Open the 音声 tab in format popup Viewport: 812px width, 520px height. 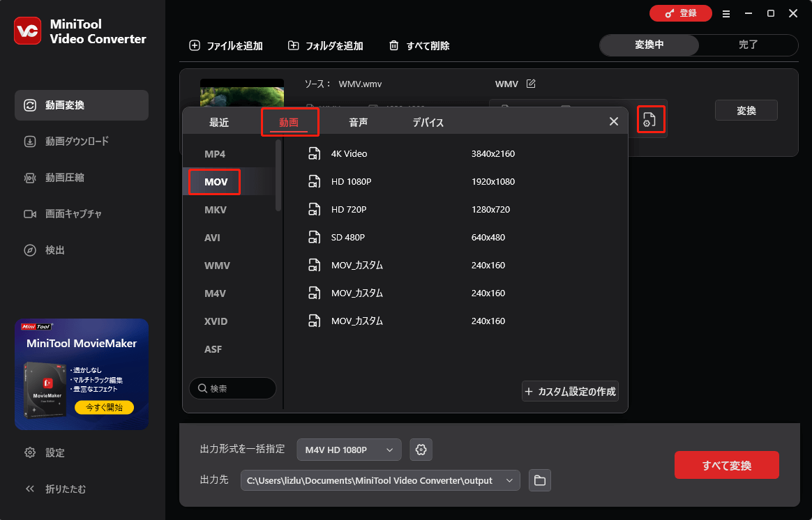tap(359, 123)
